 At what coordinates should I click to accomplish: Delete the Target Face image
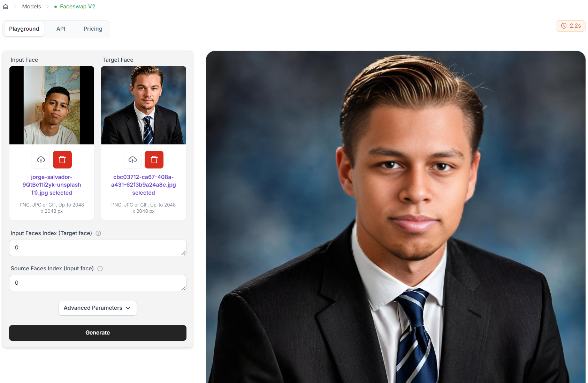click(154, 160)
